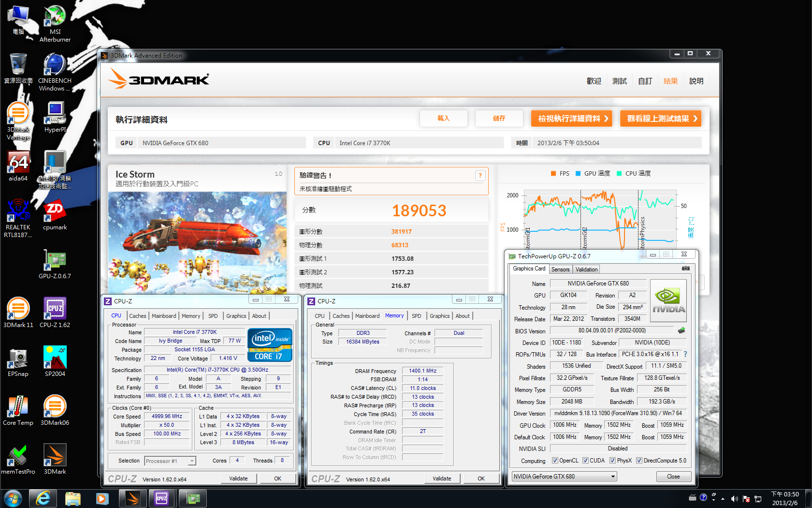Open the Windows Start menu
Screen dimensions: 812x508
[x=13, y=498]
